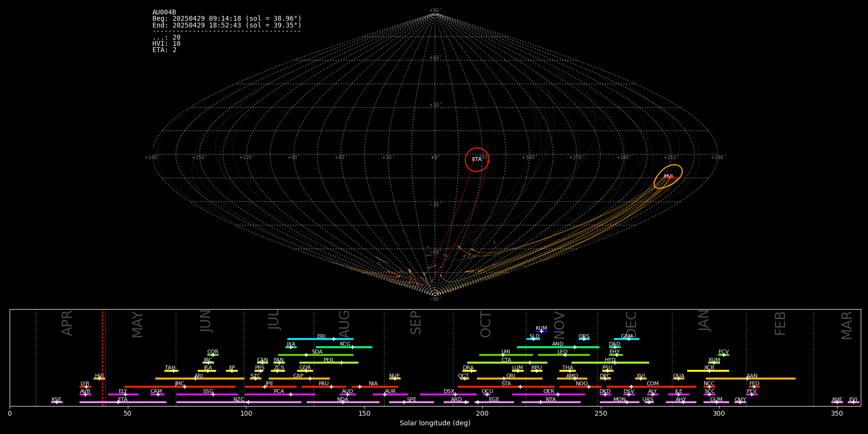Select the red dashed current solar longitude line
The width and height of the screenshot is (868, 434).
pyautogui.click(x=102, y=357)
